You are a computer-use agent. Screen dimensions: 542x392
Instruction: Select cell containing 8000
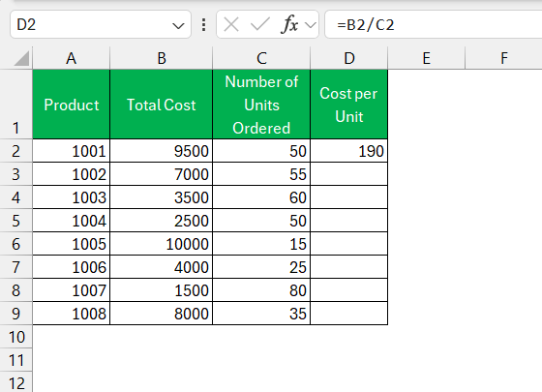(161, 314)
